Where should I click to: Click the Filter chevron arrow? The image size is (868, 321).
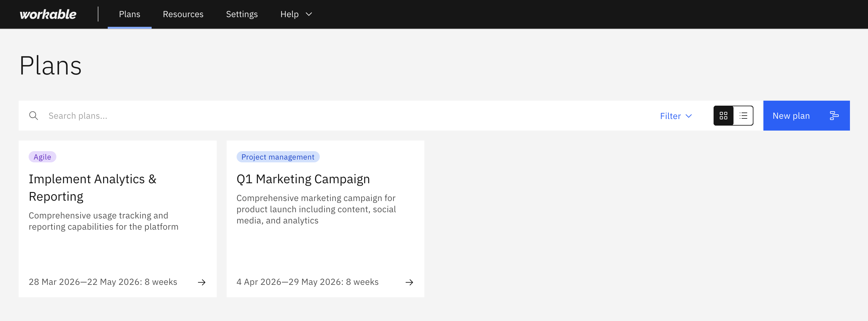click(x=689, y=116)
